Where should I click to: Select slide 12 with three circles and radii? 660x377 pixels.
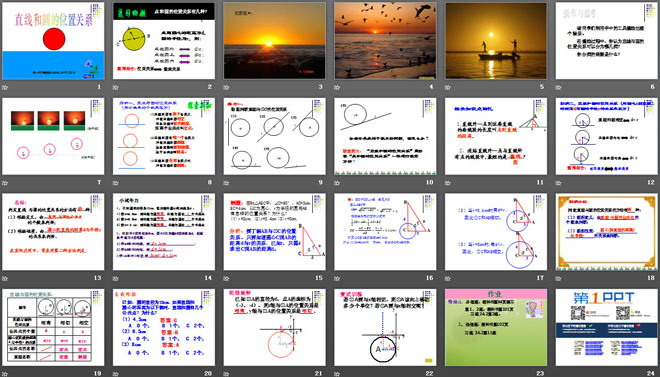pyautogui.click(x=607, y=136)
